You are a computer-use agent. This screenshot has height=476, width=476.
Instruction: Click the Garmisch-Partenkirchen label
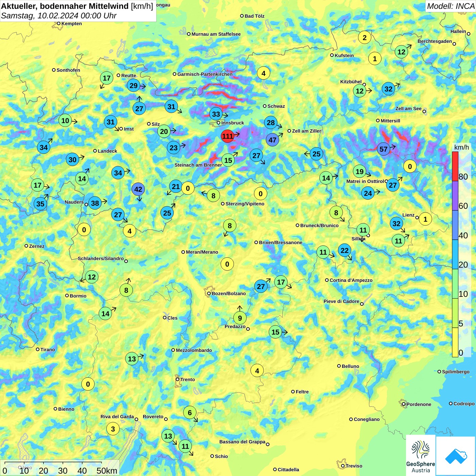pyautogui.click(x=205, y=74)
